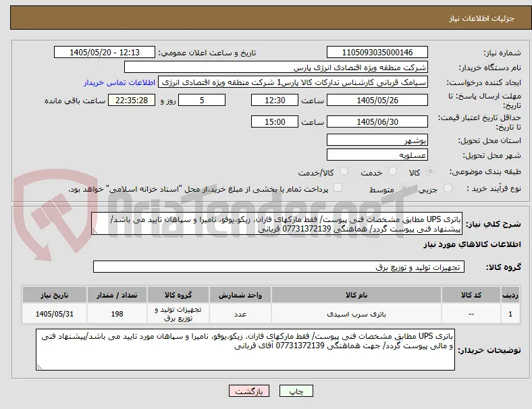
Task: Click the نام کالا column header
Action: point(356,295)
